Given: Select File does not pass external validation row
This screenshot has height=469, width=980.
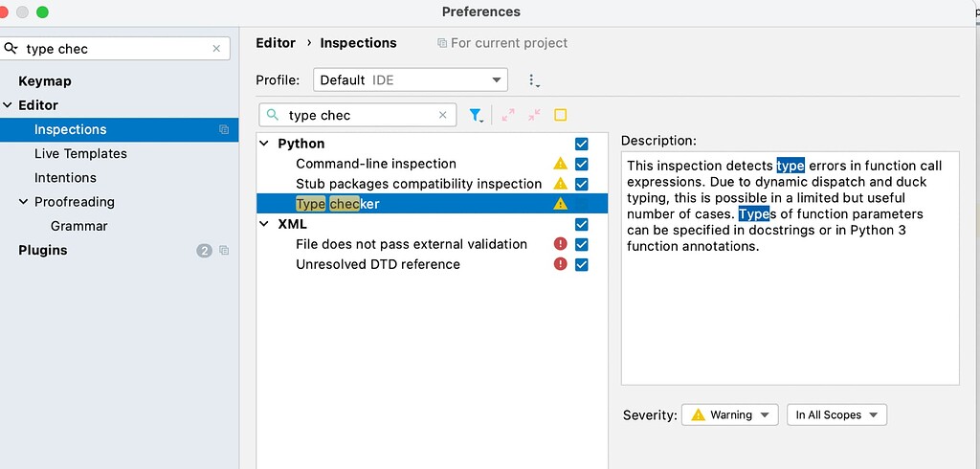Looking at the screenshot, I should point(432,244).
